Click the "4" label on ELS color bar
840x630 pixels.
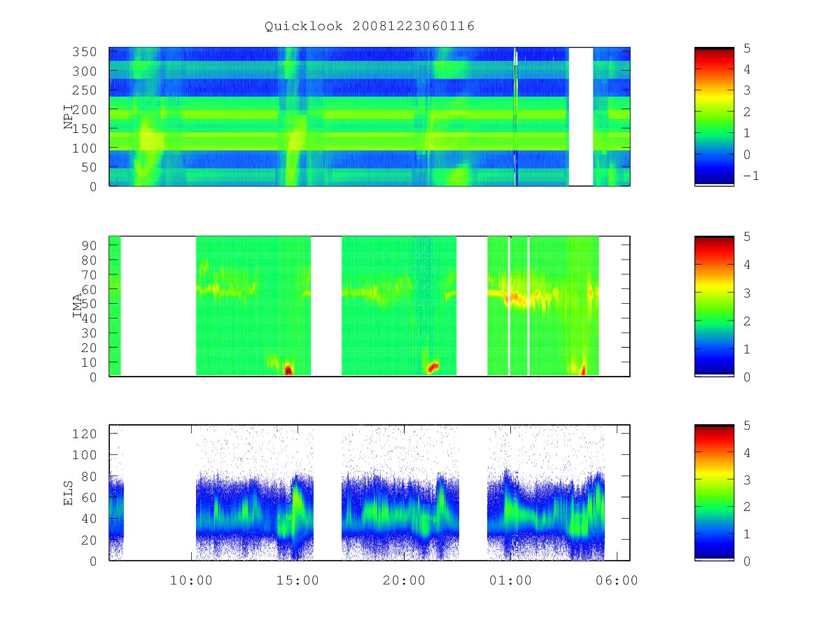746,452
